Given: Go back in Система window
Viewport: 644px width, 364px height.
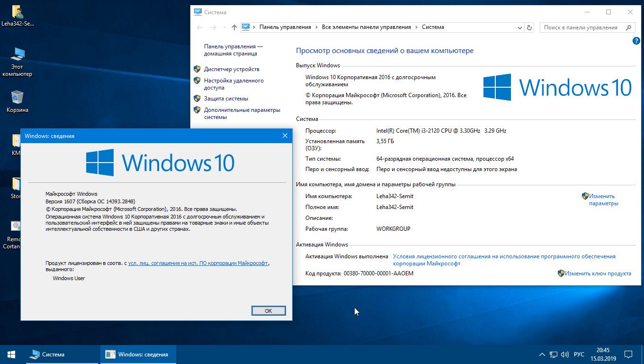Looking at the screenshot, I should pos(199,27).
